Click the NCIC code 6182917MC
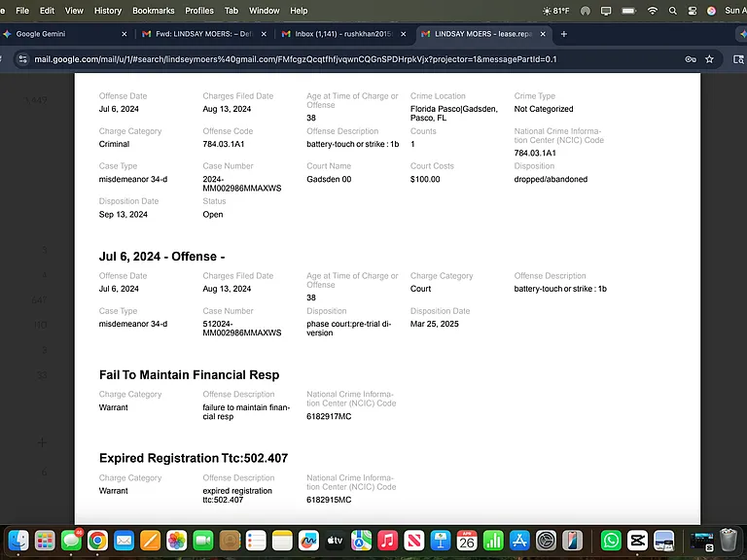Screen dimensions: 747x560 tap(329, 416)
